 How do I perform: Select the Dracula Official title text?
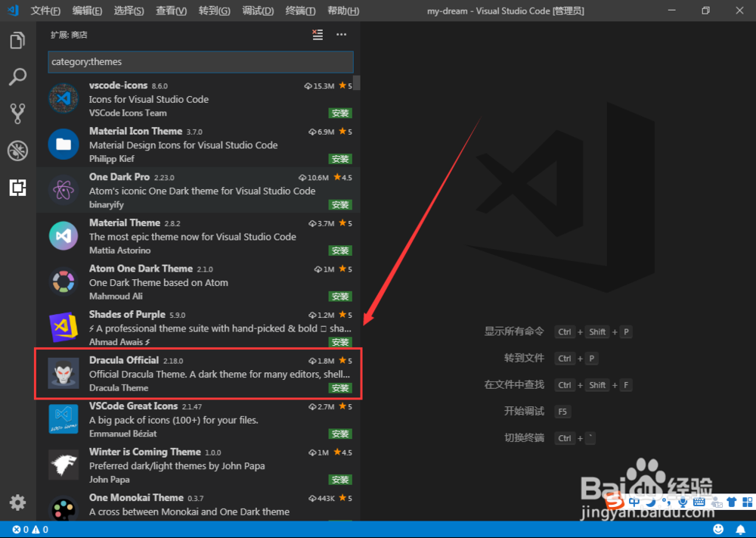tap(124, 360)
